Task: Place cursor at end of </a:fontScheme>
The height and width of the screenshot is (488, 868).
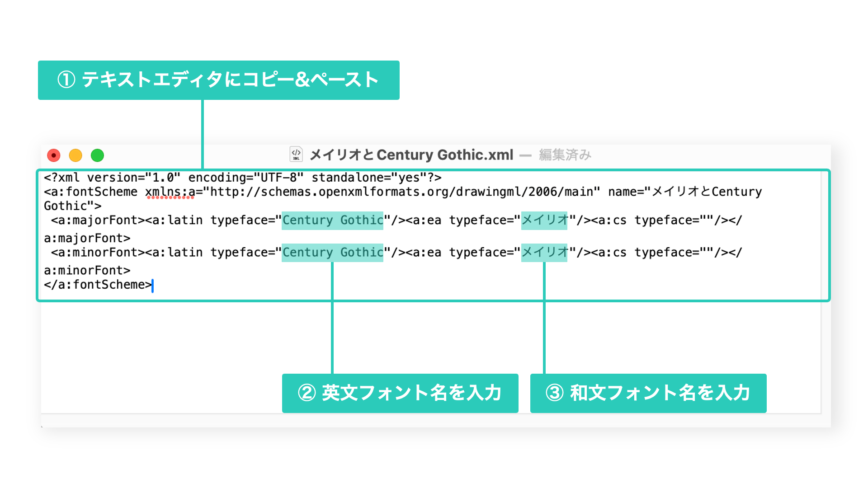Action: click(152, 285)
